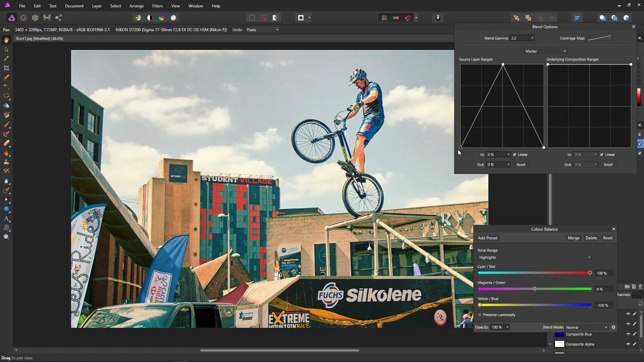The height and width of the screenshot is (362, 644).
Task: Enable the Preserve Luminosity checkbox
Action: pos(480,315)
